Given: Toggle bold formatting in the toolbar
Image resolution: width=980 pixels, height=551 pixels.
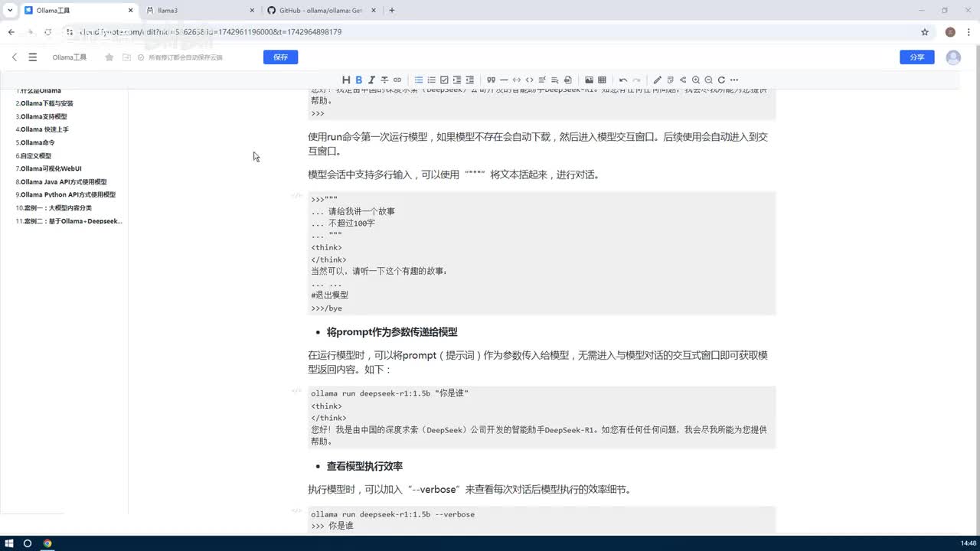Looking at the screenshot, I should [358, 80].
